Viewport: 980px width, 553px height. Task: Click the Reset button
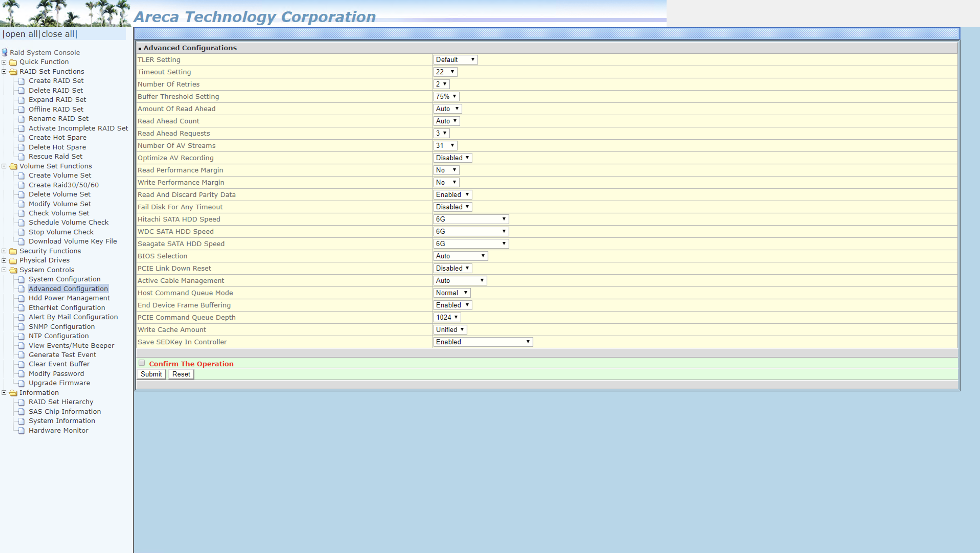pos(181,374)
